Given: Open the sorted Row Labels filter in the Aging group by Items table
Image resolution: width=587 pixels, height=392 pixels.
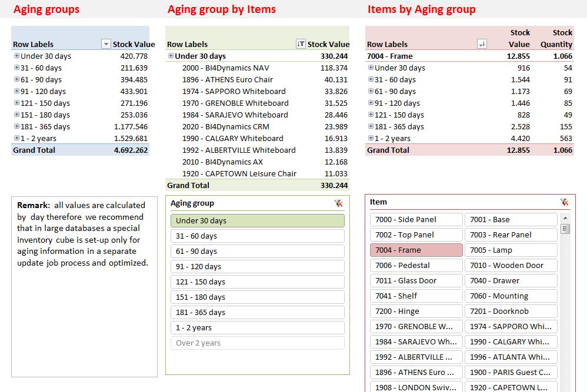Looking at the screenshot, I should 301,44.
